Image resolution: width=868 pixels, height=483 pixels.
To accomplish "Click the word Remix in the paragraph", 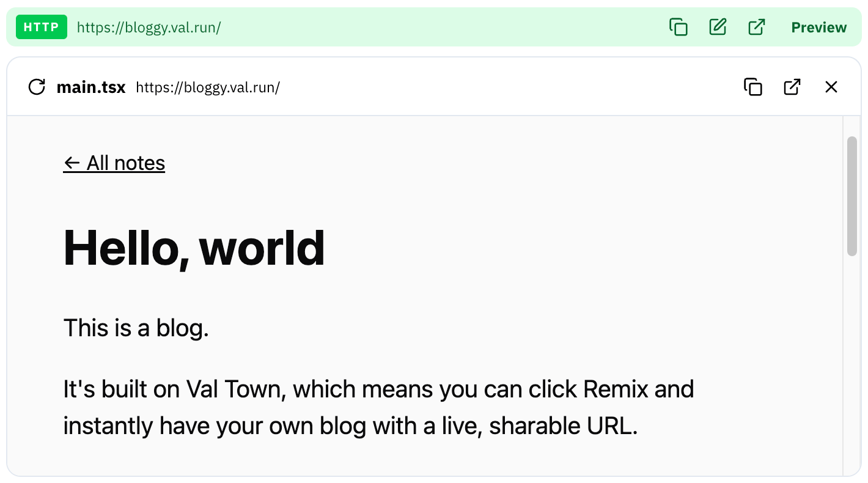I will coord(616,389).
